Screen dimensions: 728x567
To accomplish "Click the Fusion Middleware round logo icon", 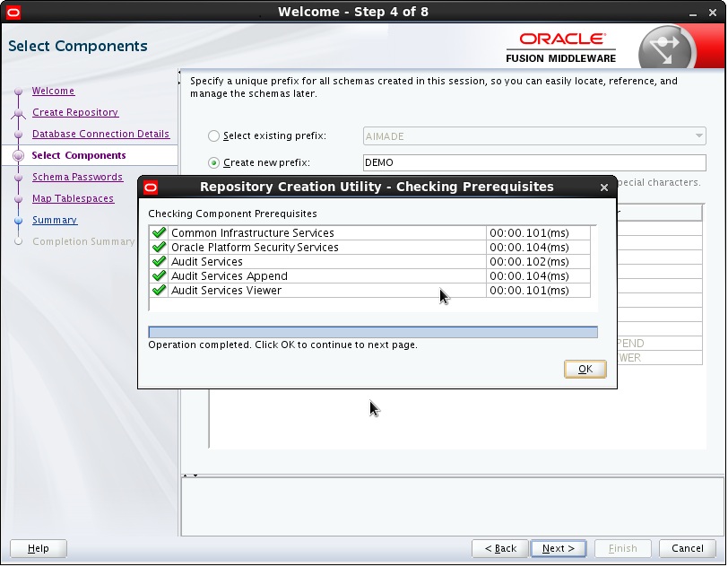I will click(667, 48).
